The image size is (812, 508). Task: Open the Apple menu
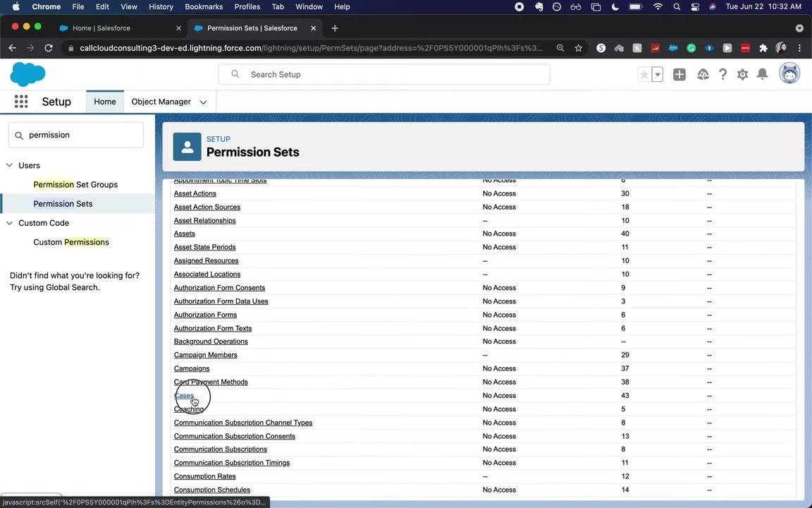[x=16, y=7]
